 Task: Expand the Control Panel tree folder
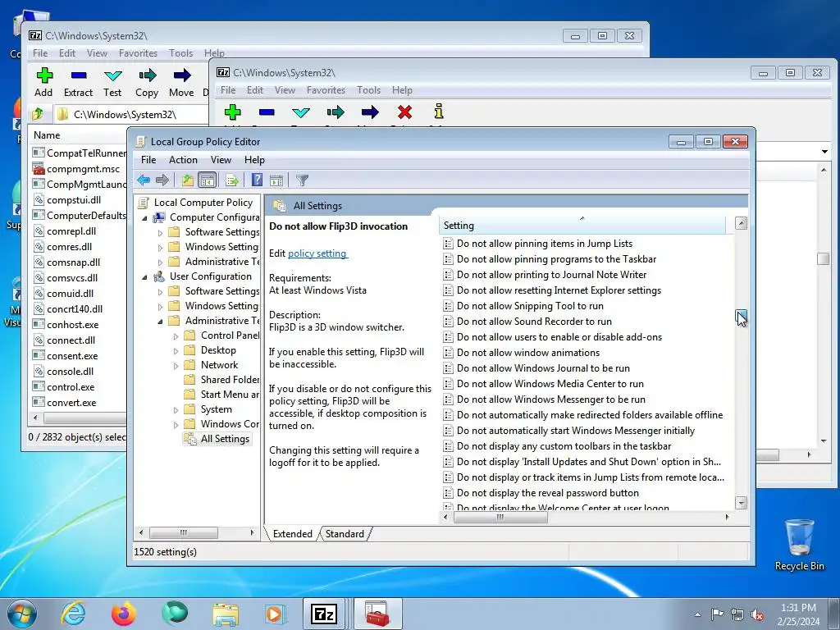(x=176, y=336)
